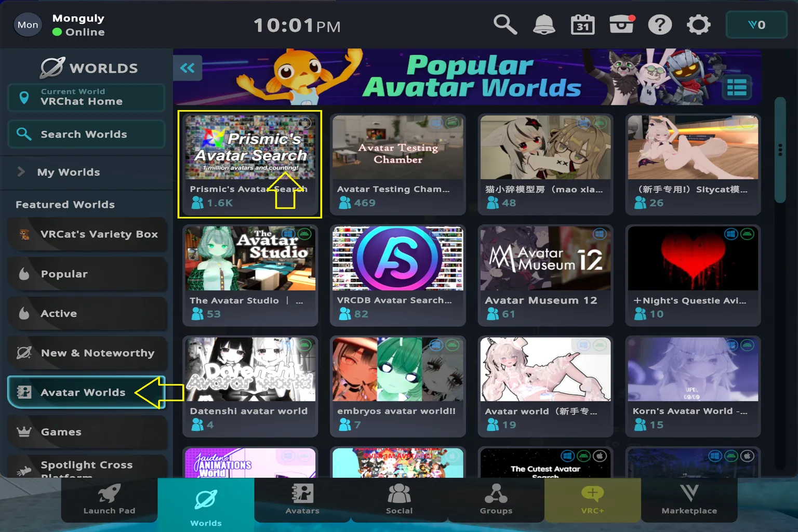The height and width of the screenshot is (532, 798).
Task: Open Worlds tab in bottom bar
Action: pos(206,504)
